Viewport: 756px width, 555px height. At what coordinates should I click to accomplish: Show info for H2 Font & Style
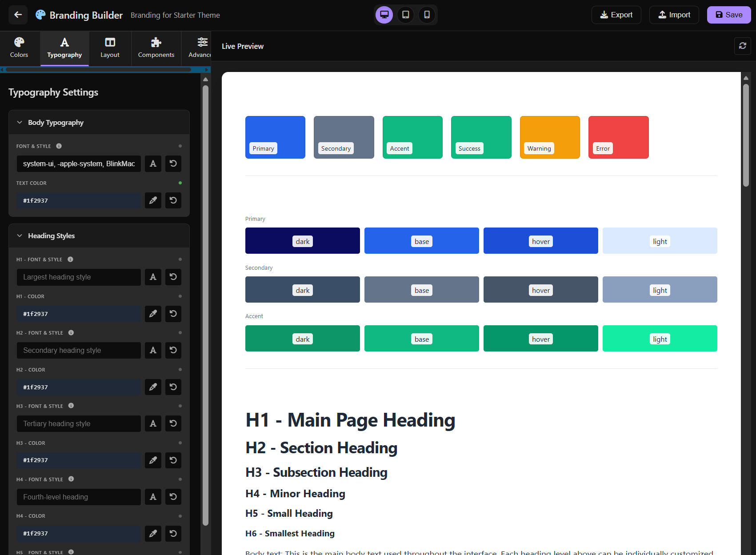71,332
